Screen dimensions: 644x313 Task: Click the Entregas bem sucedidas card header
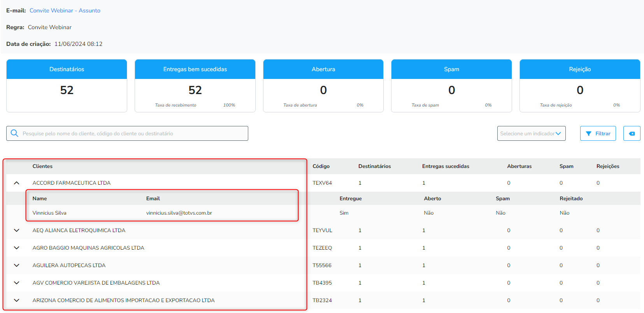195,69
